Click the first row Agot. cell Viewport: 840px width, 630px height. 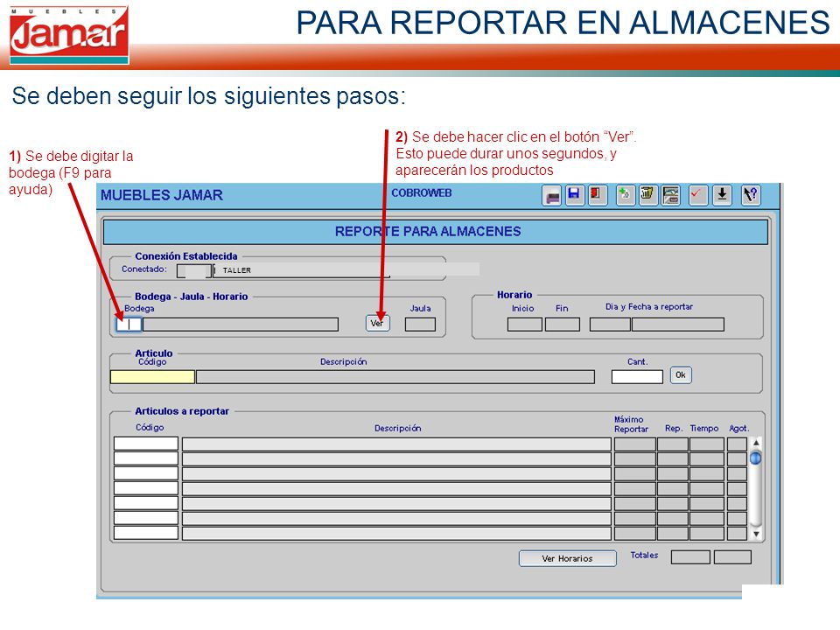737,444
